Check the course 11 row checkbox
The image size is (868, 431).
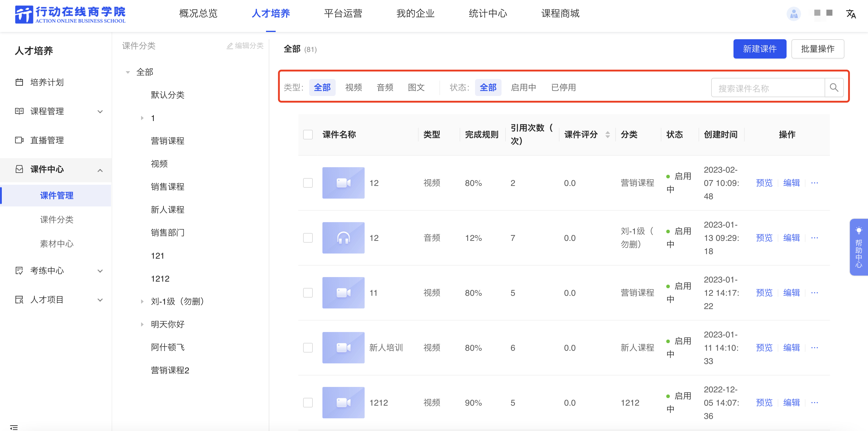[x=308, y=293]
